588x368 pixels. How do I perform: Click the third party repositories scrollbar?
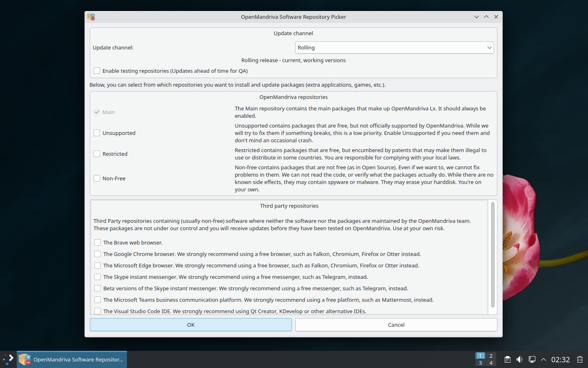[x=492, y=254]
